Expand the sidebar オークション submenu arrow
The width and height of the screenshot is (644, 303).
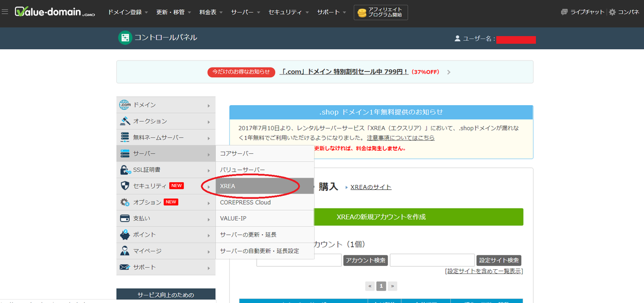tap(209, 121)
